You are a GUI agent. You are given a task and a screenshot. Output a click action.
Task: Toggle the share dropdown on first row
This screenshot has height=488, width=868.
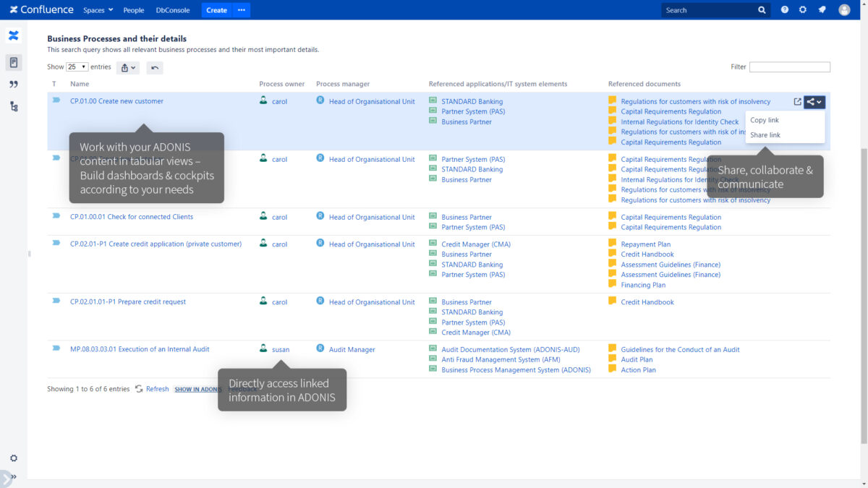click(x=814, y=102)
